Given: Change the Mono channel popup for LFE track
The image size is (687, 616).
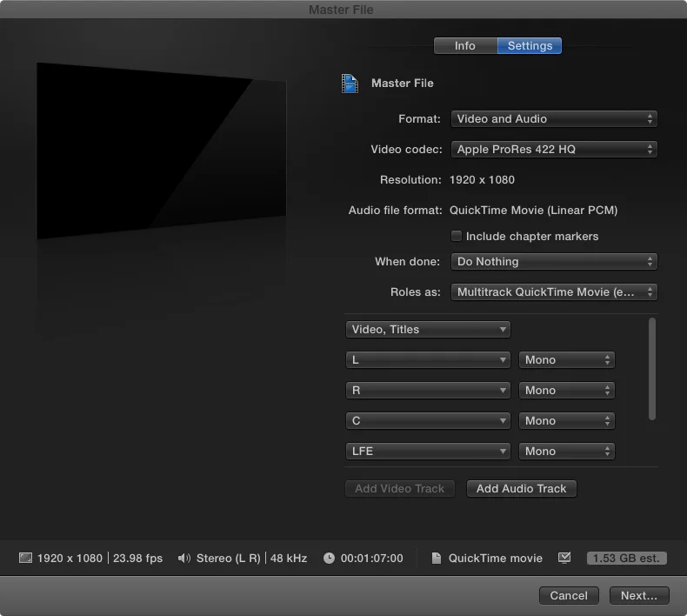Looking at the screenshot, I should (x=566, y=452).
